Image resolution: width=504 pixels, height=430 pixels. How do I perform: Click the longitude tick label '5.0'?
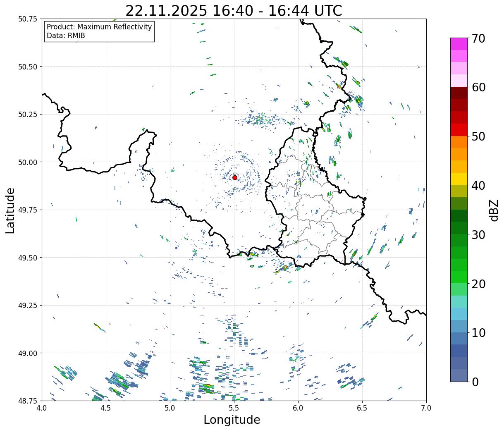[170, 408]
